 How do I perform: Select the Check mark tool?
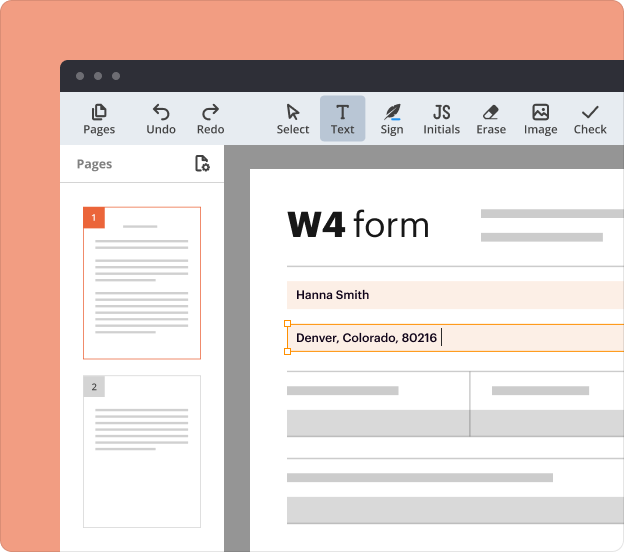(590, 119)
